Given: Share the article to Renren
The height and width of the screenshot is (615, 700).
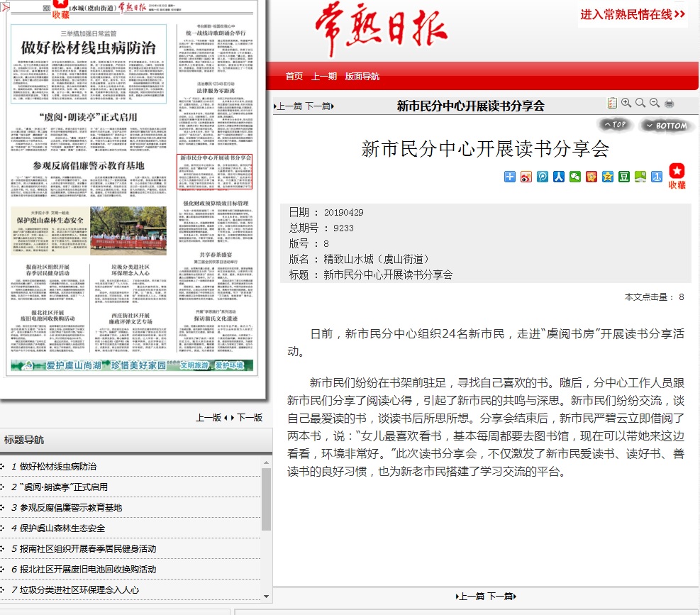Looking at the screenshot, I should coord(558,177).
